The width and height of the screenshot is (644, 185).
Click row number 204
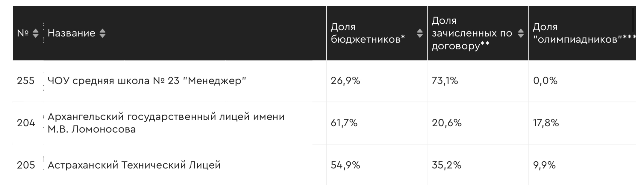click(x=26, y=123)
